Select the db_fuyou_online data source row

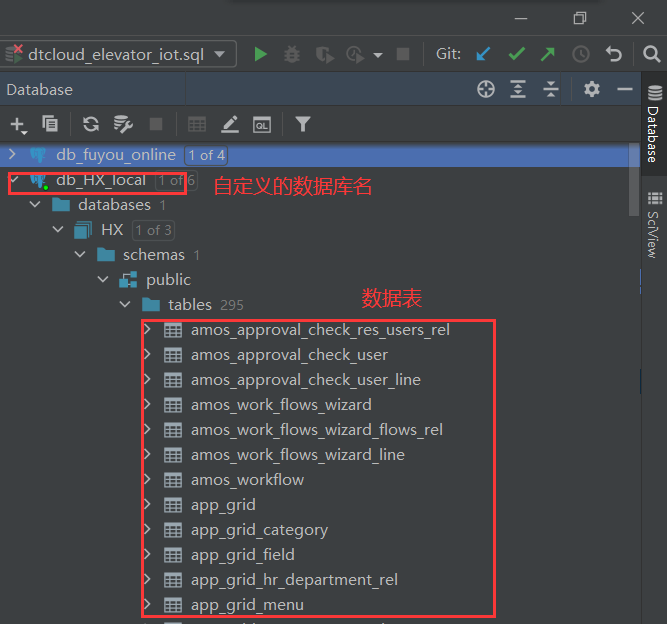(x=315, y=155)
